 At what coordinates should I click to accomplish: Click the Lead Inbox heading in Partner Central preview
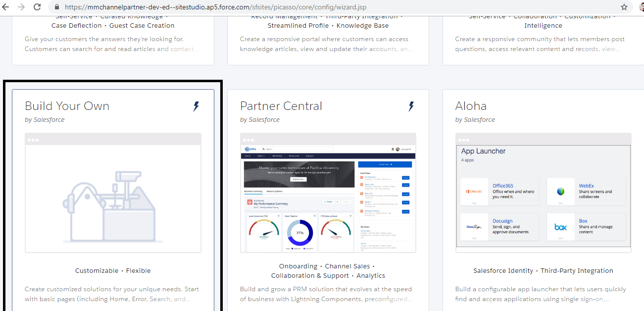click(365, 172)
